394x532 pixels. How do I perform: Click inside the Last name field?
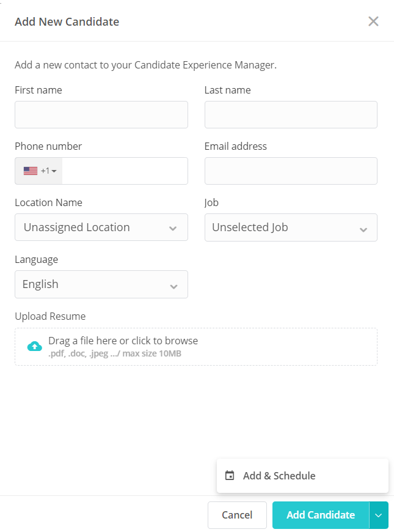[x=290, y=114]
